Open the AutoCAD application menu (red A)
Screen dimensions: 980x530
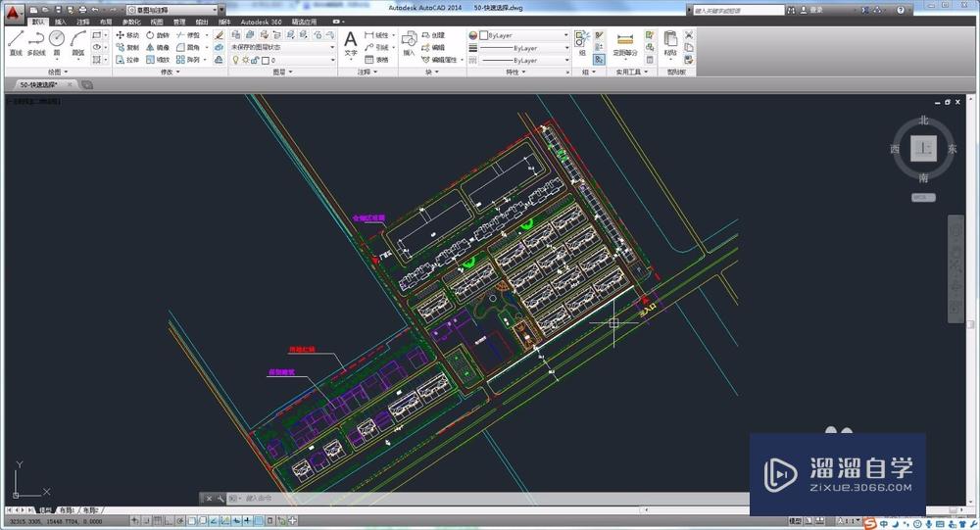pyautogui.click(x=14, y=13)
